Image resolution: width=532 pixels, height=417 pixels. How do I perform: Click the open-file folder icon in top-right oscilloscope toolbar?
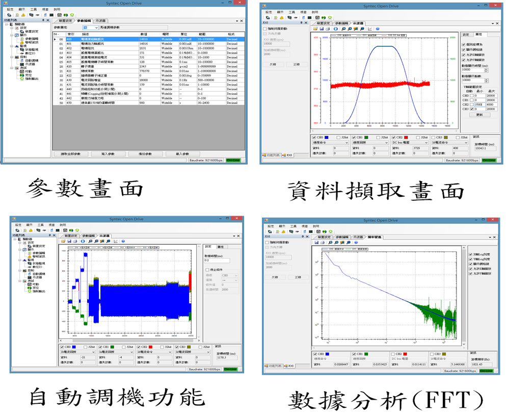click(316, 29)
